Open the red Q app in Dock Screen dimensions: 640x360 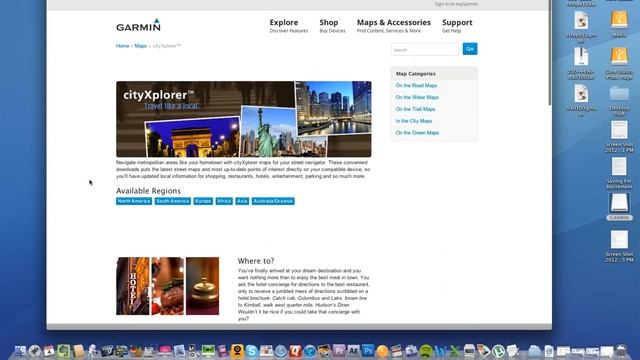(296, 351)
